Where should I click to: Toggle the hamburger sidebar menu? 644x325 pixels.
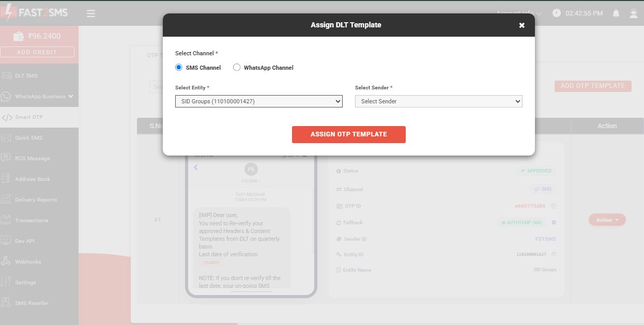(91, 13)
